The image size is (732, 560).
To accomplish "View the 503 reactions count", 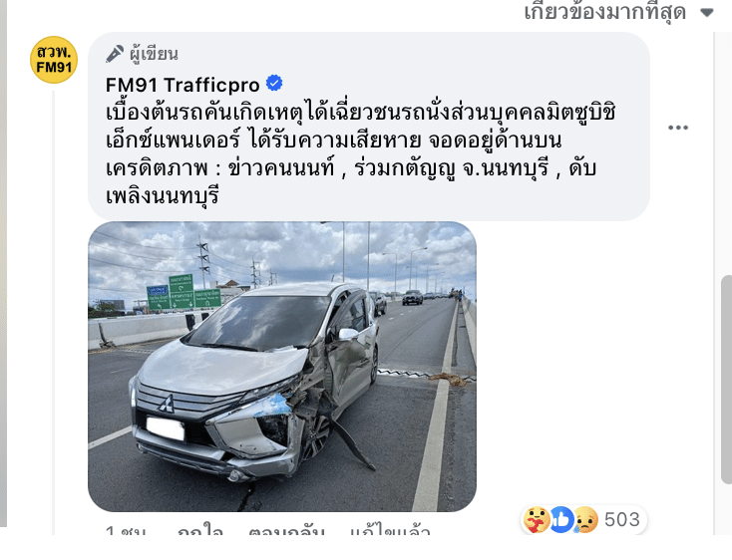I will [x=622, y=519].
